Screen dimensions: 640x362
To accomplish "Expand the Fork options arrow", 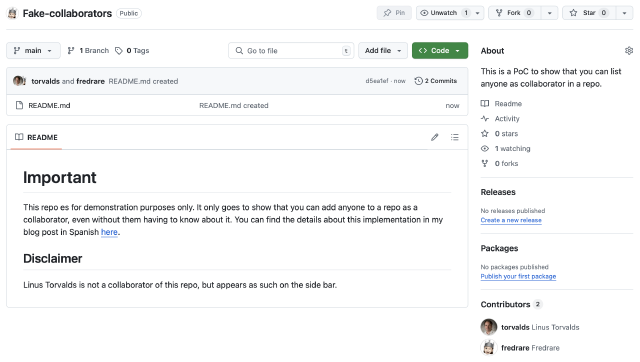I will tap(549, 13).
